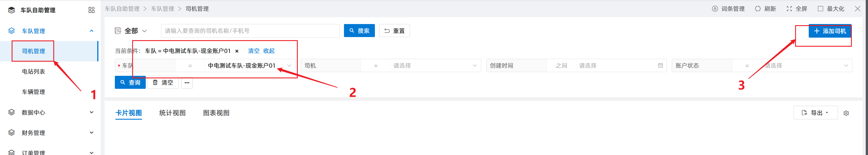The height and width of the screenshot is (155, 868).
Task: Collapse the 车队管理 sidebar section
Action: [x=91, y=31]
